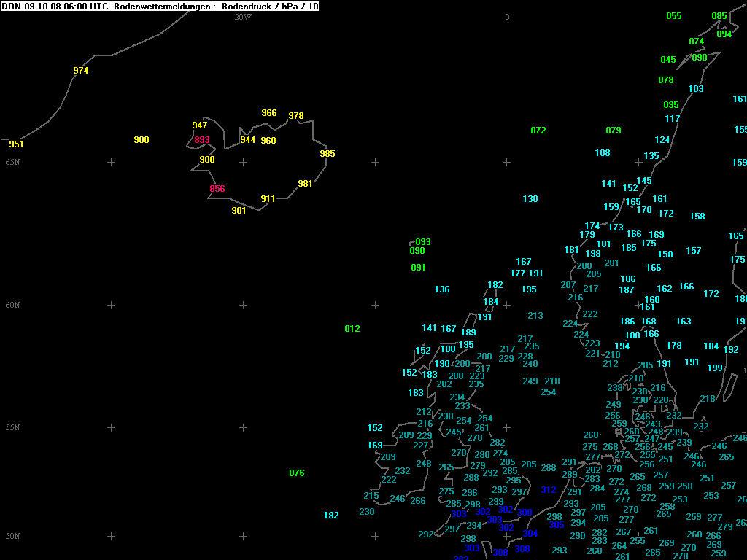Screen dimensions: 747x560
Task: Select the yellow 951 pressure value
Action: coord(16,144)
